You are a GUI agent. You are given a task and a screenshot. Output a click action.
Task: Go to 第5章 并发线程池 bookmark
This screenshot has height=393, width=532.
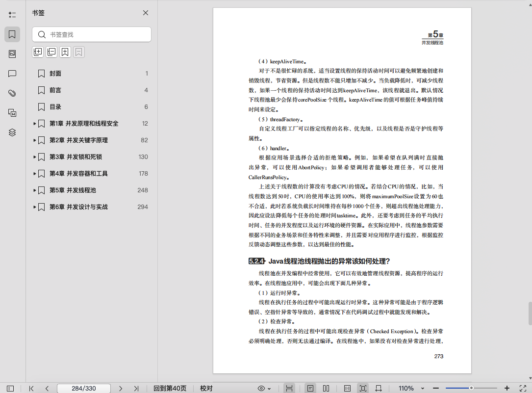(73, 190)
